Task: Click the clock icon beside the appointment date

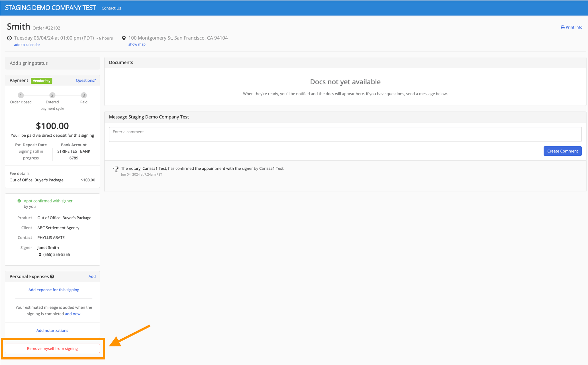Action: pos(9,38)
